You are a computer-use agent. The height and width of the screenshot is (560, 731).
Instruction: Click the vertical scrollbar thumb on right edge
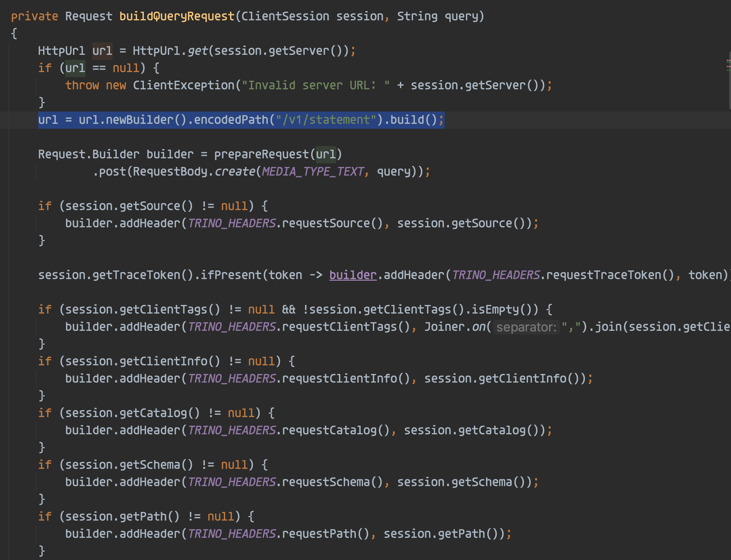[729, 80]
